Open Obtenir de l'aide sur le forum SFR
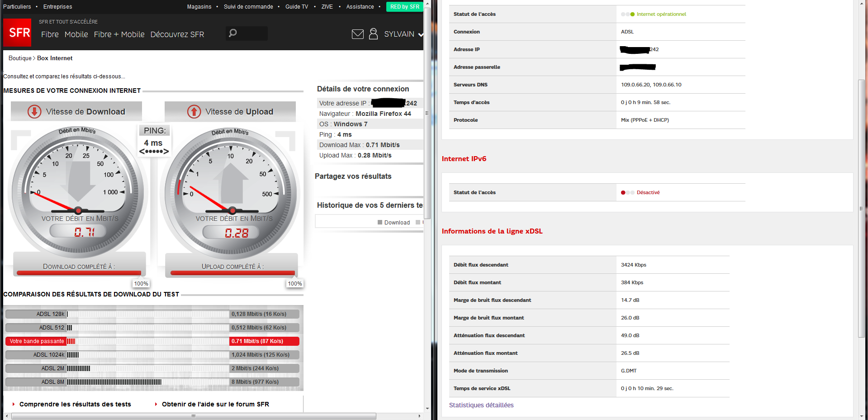The height and width of the screenshot is (420, 868). point(215,404)
